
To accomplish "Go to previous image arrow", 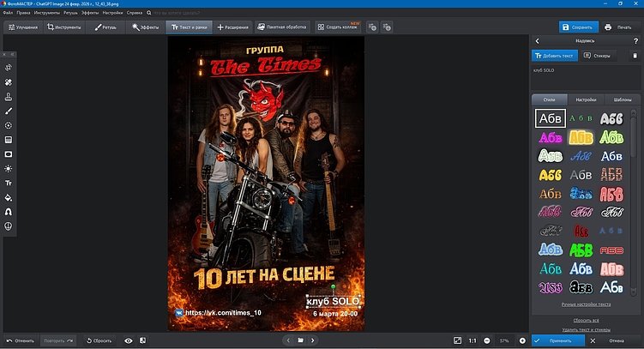I will click(x=288, y=340).
